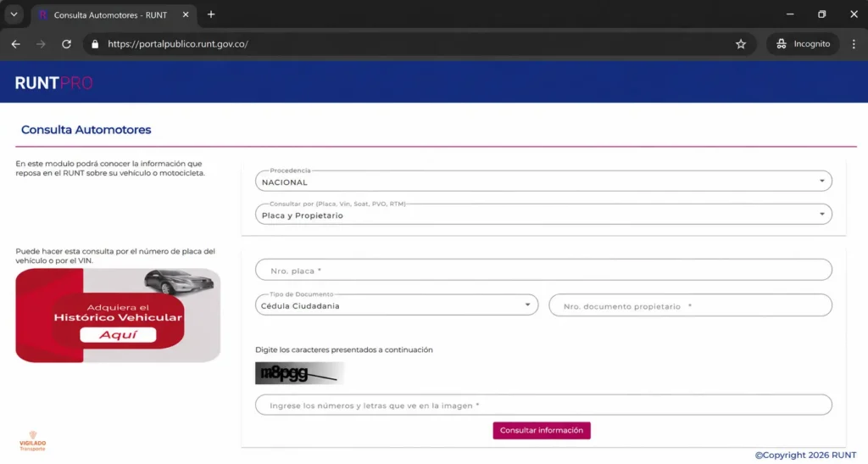Bookmark this page with the star icon
This screenshot has width=868, height=464.
[x=741, y=44]
